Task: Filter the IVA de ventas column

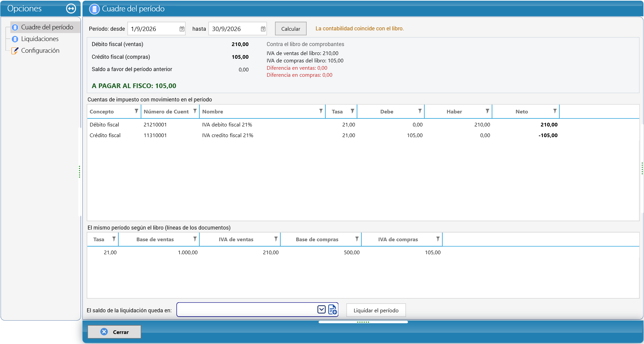Action: tap(276, 239)
